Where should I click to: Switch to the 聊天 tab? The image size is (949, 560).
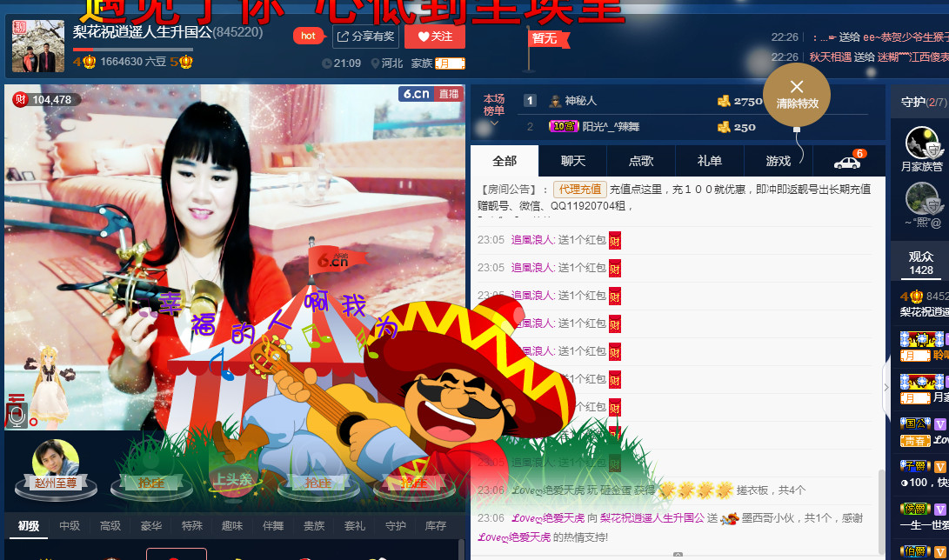pos(573,161)
